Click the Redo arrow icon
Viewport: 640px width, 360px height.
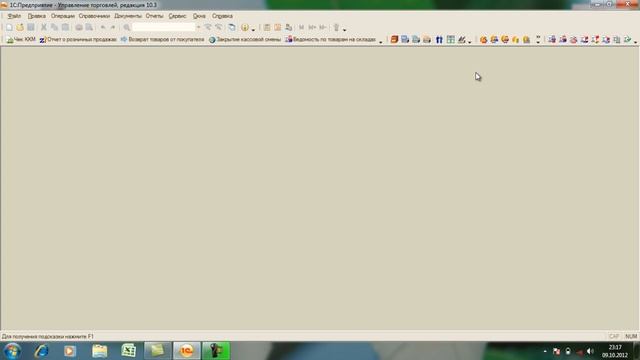113,27
